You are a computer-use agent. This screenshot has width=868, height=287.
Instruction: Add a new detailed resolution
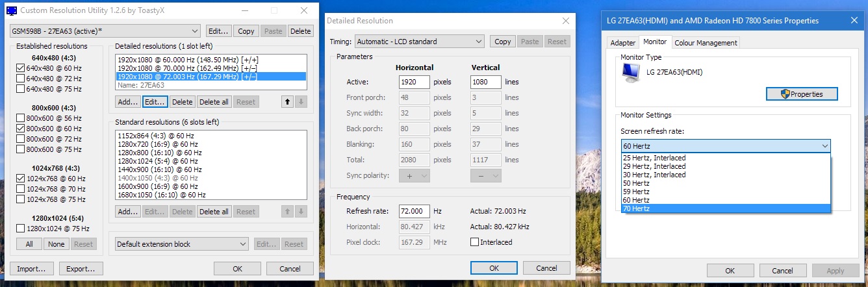pos(128,102)
